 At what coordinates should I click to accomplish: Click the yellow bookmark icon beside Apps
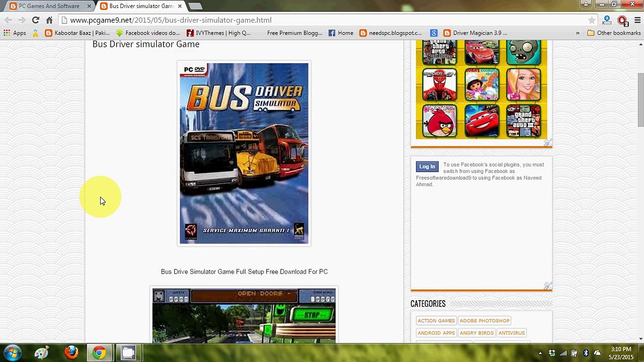click(35, 33)
